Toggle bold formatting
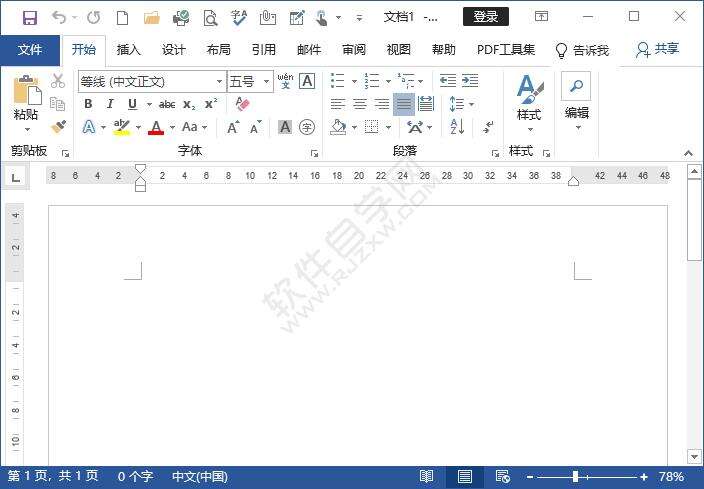 tap(88, 104)
